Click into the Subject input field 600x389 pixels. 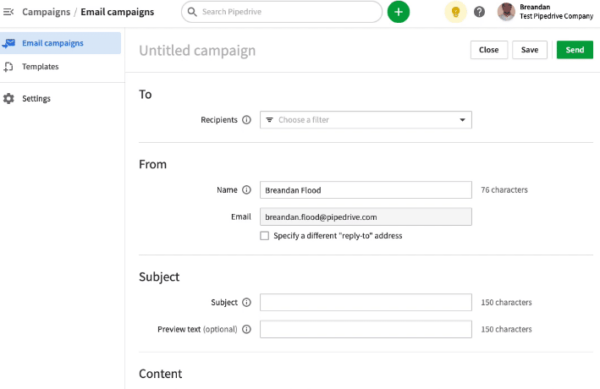pyautogui.click(x=366, y=303)
